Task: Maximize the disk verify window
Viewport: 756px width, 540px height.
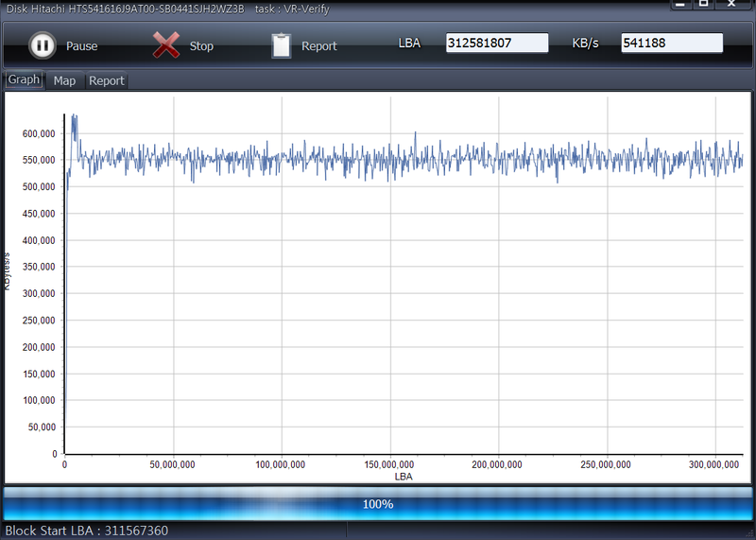Action: pos(705,4)
